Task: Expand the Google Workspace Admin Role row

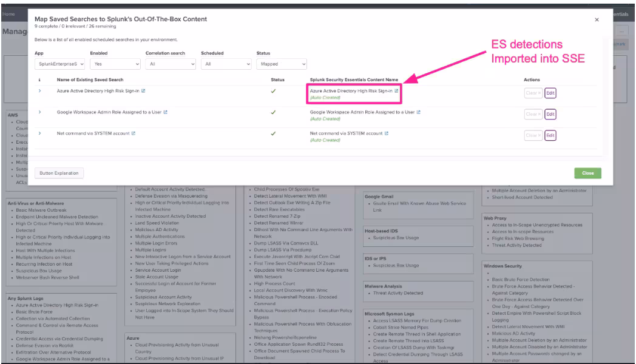Action: (x=40, y=112)
